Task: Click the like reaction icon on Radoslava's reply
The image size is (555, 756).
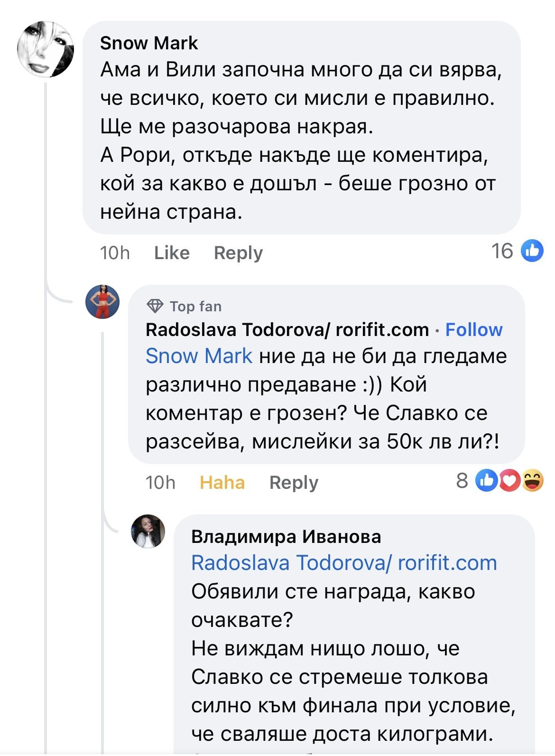Action: click(x=487, y=481)
